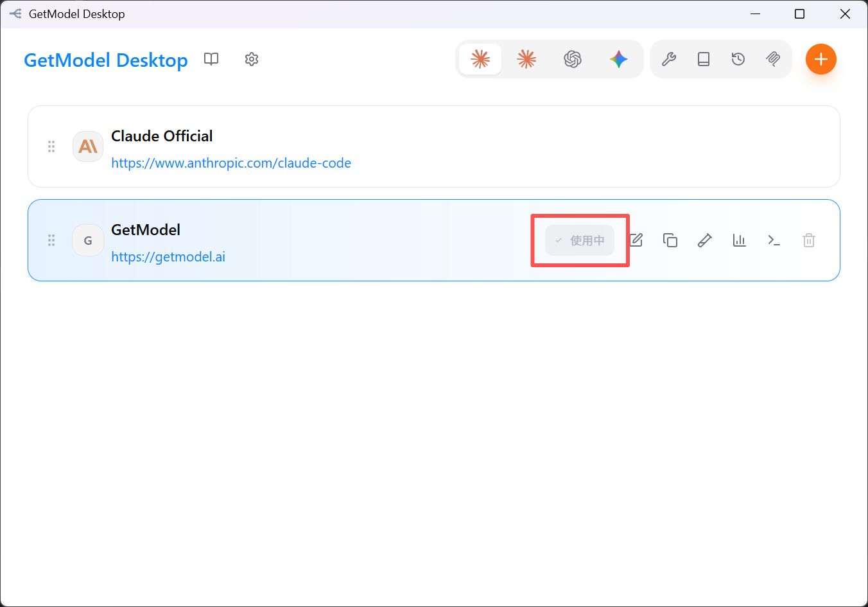Click the pen icon on the GetModel row
The height and width of the screenshot is (607, 868).
(x=705, y=240)
